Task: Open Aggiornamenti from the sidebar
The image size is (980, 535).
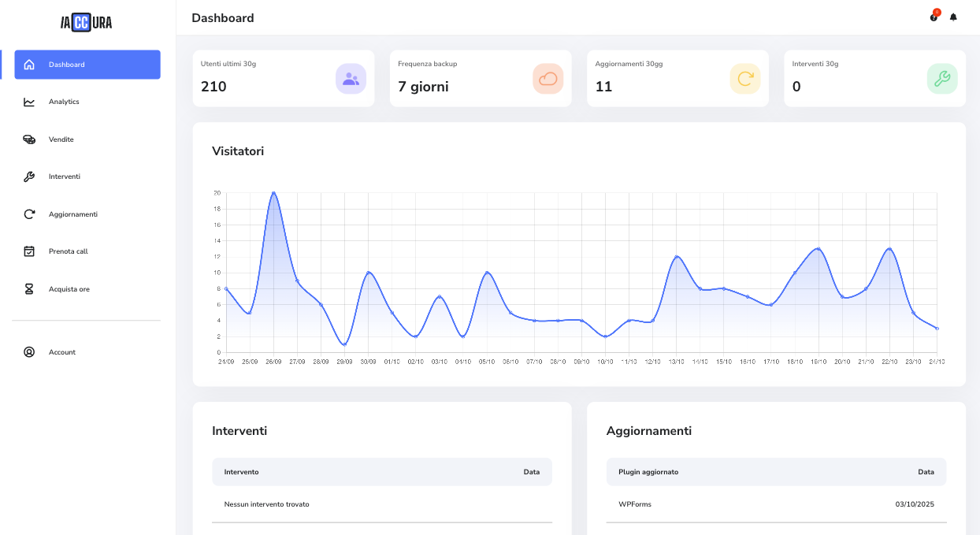Action: 72,214
